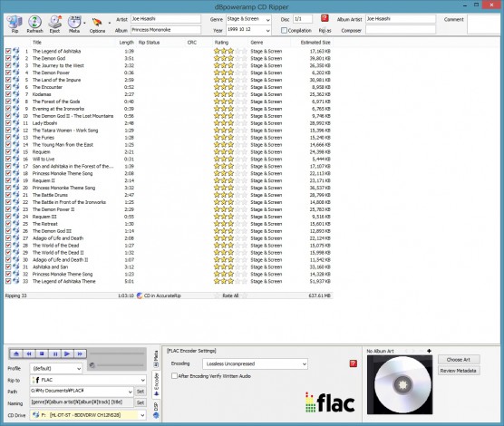Image resolution: width=504 pixels, height=426 pixels.
Task: Click the plus icon above album art
Action: point(429,351)
